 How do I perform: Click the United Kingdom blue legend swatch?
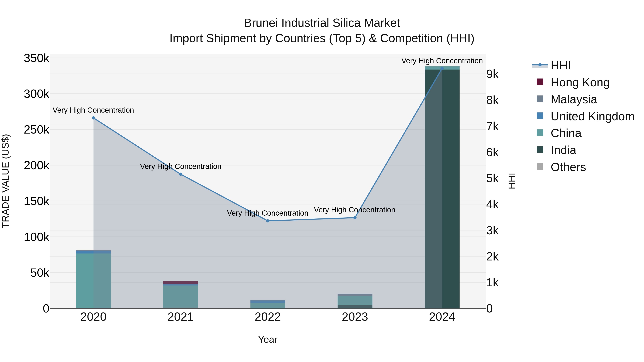540,116
